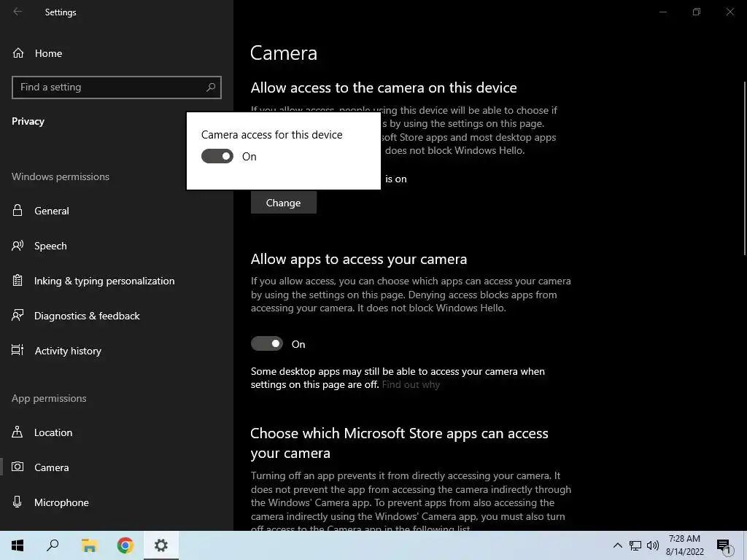The width and height of the screenshot is (747, 560).
Task: Open the Windows Start menu
Action: point(18,545)
